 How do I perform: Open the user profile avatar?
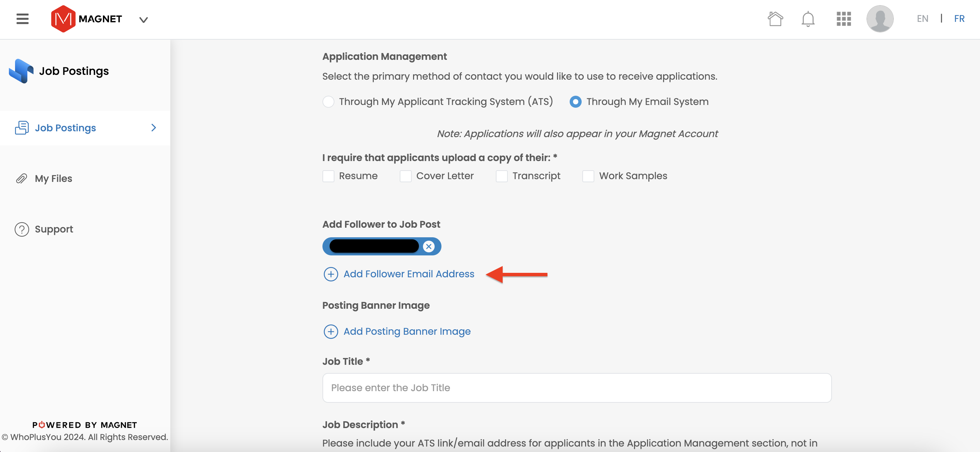pyautogui.click(x=879, y=19)
